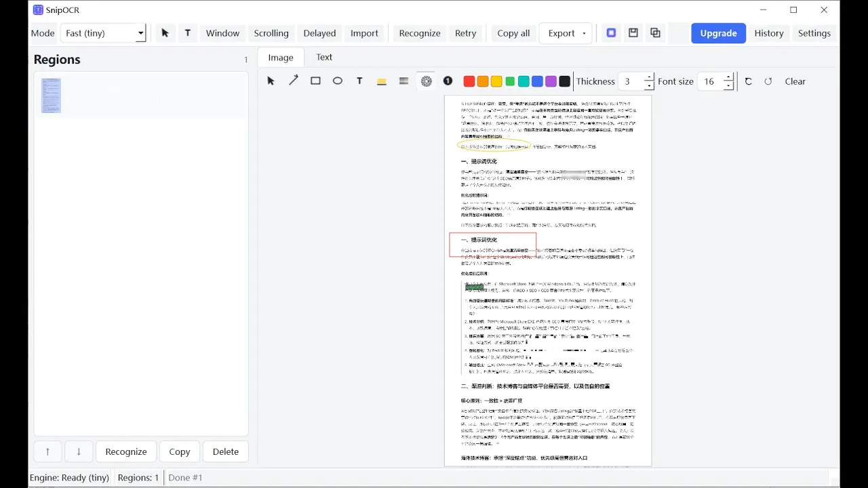
Task: Pick the red color swatch
Action: coord(469,81)
